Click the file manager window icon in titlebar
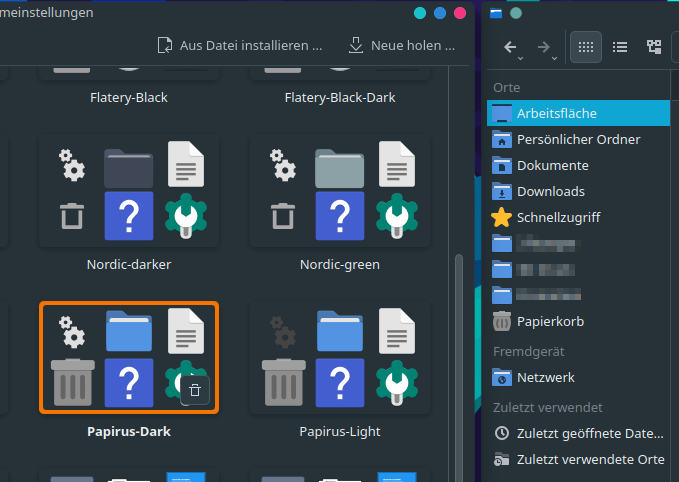Viewport: 679px width, 482px height. click(496, 13)
